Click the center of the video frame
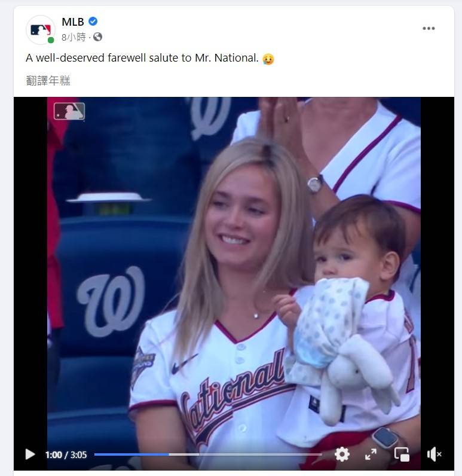 (234, 281)
